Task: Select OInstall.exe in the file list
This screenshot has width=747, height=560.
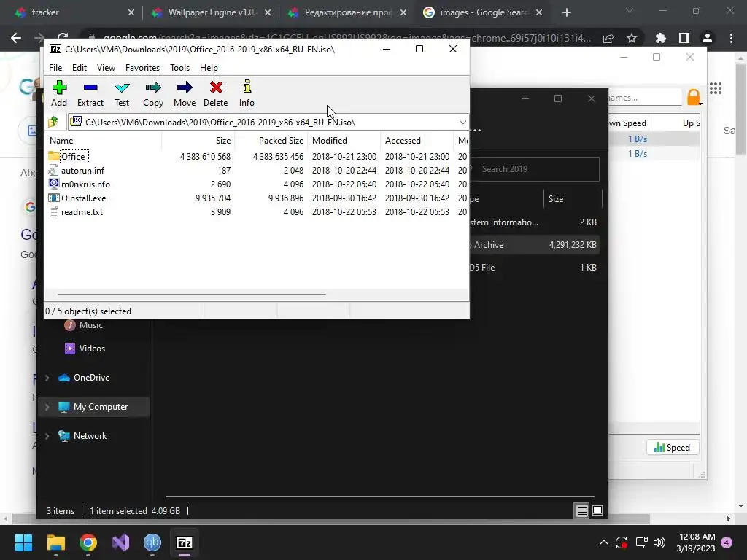Action: tap(83, 198)
